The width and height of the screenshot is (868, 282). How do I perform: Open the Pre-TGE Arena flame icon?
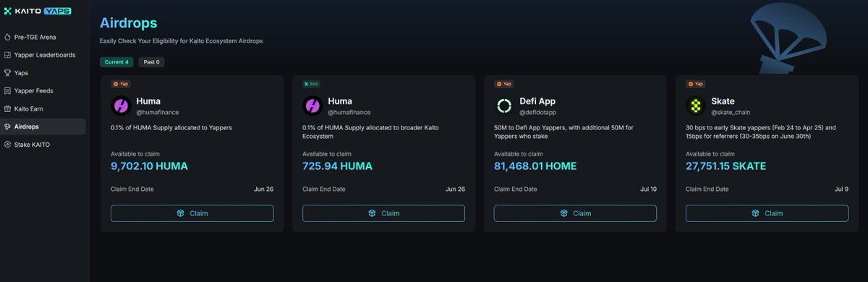pyautogui.click(x=7, y=37)
